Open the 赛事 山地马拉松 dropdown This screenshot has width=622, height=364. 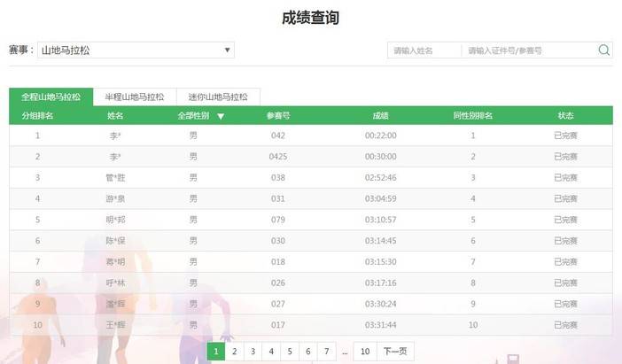point(135,50)
